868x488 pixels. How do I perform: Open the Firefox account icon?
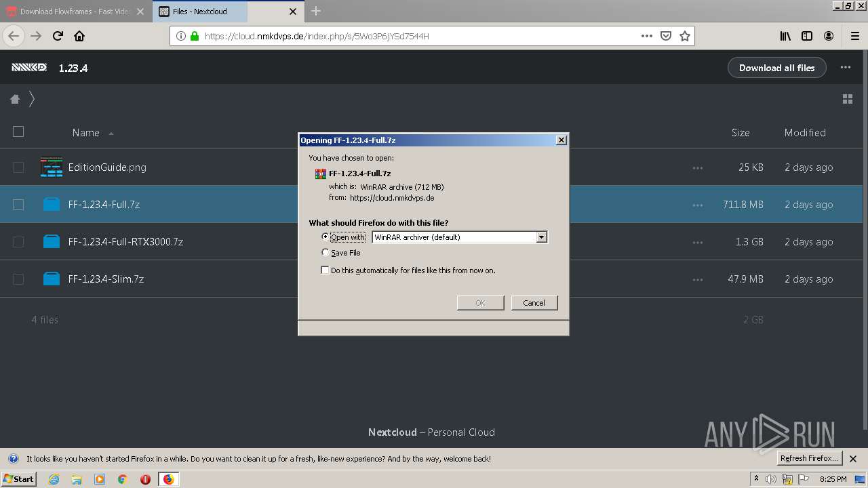[829, 36]
